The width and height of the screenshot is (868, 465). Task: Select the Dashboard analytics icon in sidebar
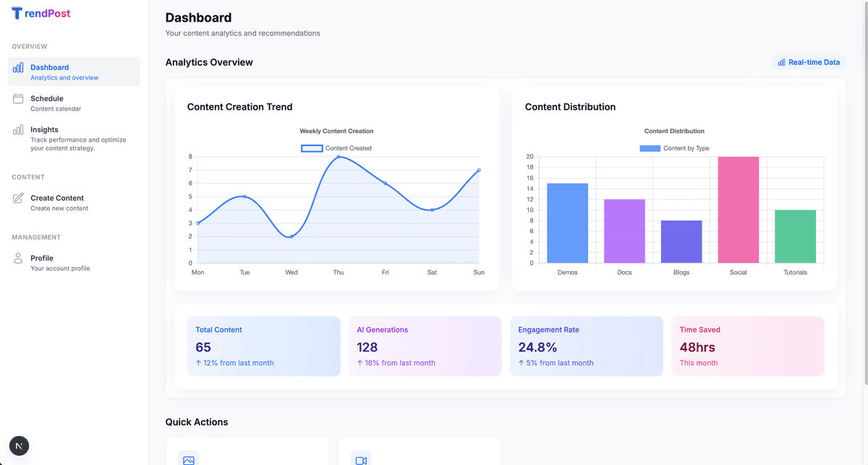click(17, 67)
